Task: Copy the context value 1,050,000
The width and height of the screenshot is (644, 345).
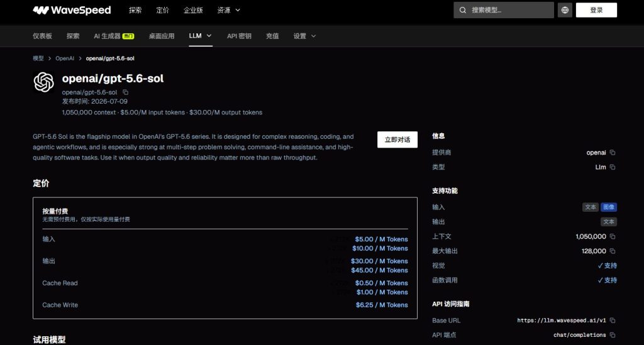Action: click(613, 236)
